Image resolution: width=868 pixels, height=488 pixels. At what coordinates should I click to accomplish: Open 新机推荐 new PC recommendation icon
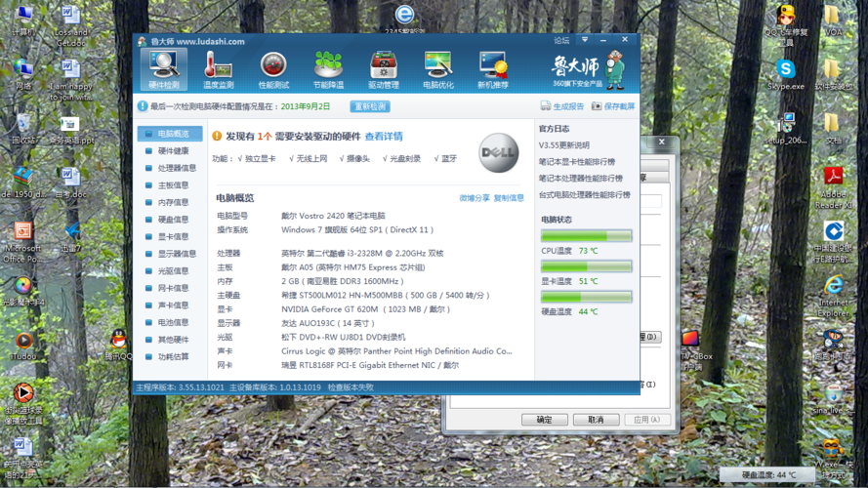[493, 68]
